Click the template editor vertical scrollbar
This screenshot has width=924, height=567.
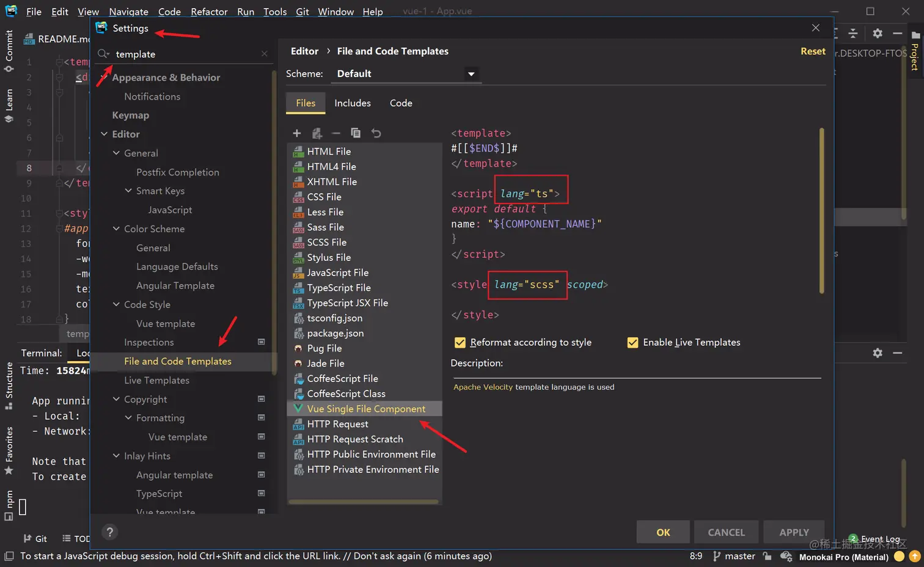click(x=821, y=211)
